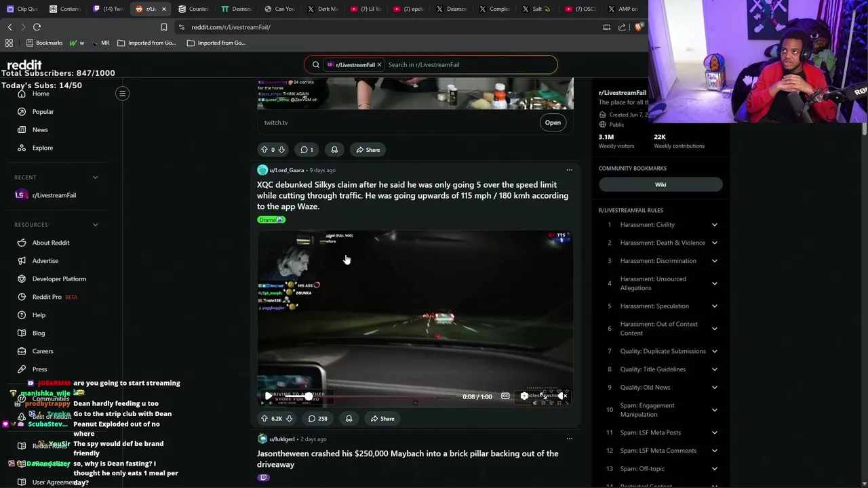Turn on video closed captions
The image size is (868, 488).
point(505,396)
